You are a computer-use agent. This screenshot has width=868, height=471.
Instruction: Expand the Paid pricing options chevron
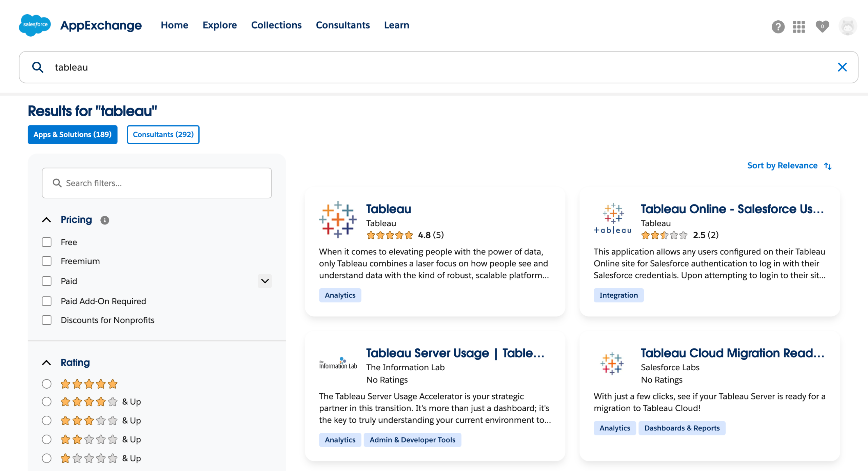click(x=265, y=281)
